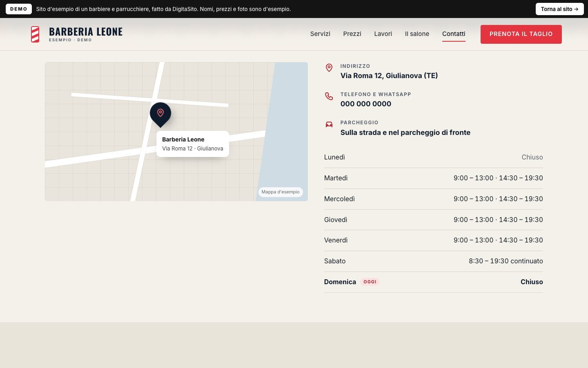Click the map pin marker on the map

pyautogui.click(x=160, y=114)
